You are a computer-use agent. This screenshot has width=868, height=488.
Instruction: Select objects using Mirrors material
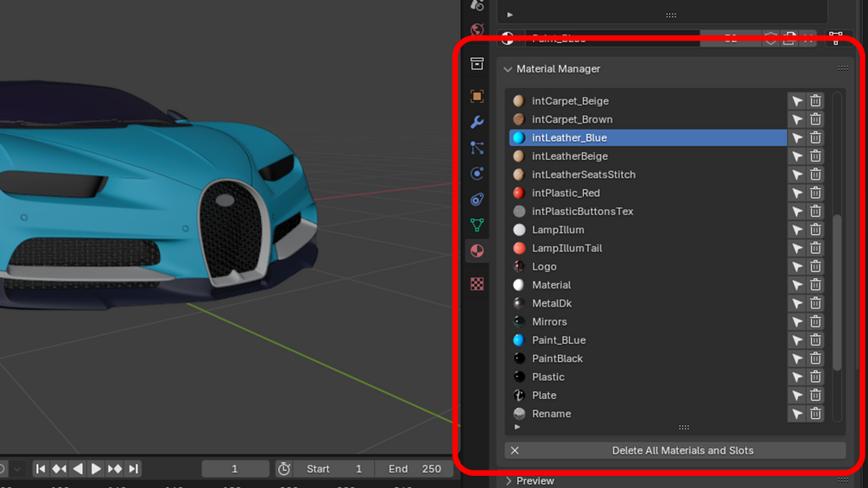click(797, 321)
